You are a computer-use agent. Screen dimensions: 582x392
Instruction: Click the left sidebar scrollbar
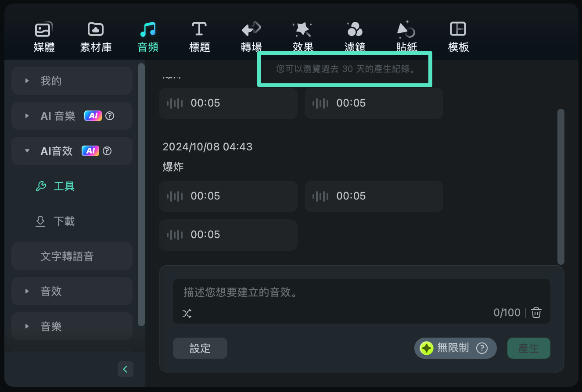(x=141, y=195)
